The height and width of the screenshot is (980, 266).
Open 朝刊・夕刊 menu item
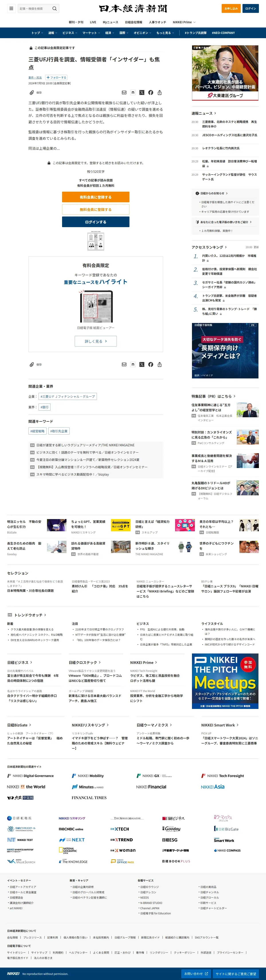(76, 22)
